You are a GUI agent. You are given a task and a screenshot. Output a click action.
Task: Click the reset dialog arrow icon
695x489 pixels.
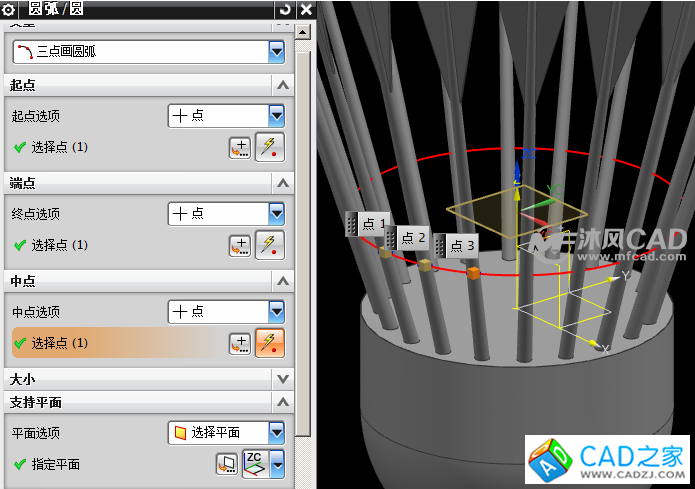(x=286, y=9)
